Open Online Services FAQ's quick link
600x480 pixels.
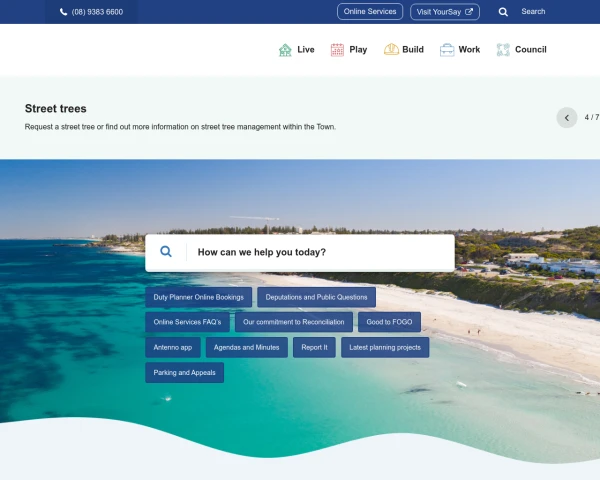click(187, 322)
